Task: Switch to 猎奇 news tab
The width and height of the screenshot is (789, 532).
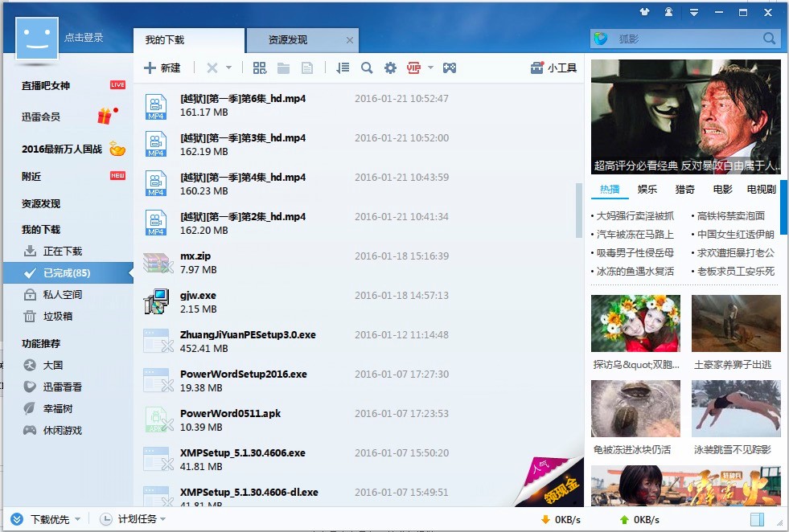Action: (x=684, y=189)
